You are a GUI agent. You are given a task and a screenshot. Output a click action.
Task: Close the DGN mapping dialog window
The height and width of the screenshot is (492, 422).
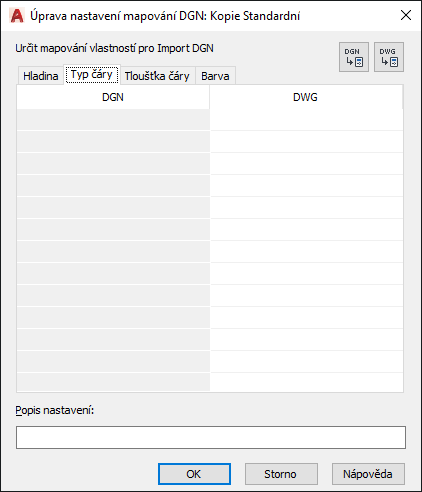[x=406, y=15]
